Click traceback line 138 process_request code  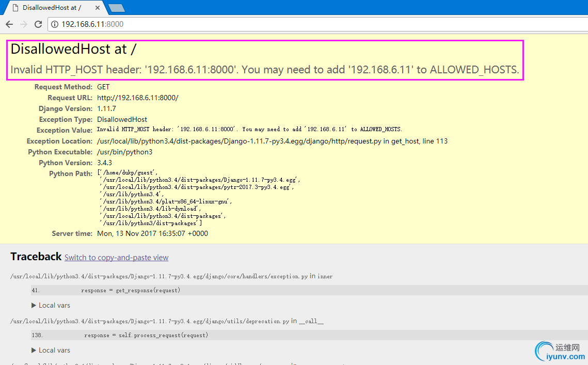point(309,336)
